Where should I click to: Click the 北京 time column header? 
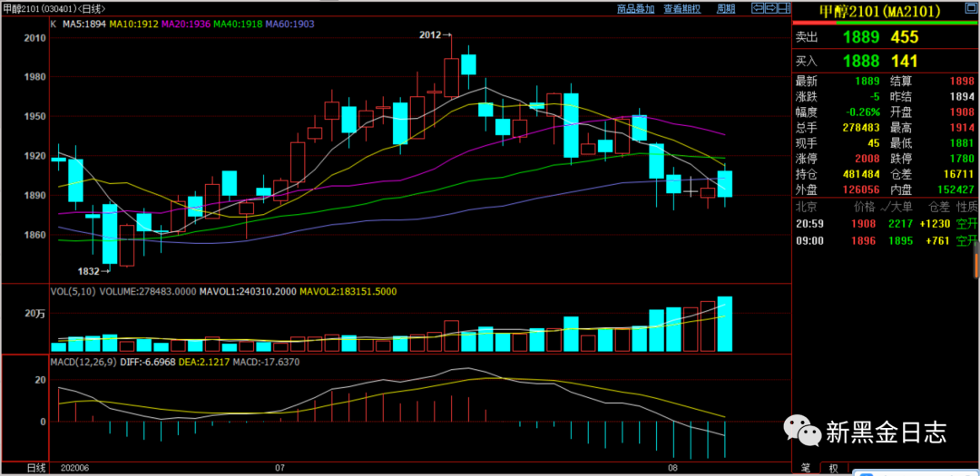tap(805, 206)
